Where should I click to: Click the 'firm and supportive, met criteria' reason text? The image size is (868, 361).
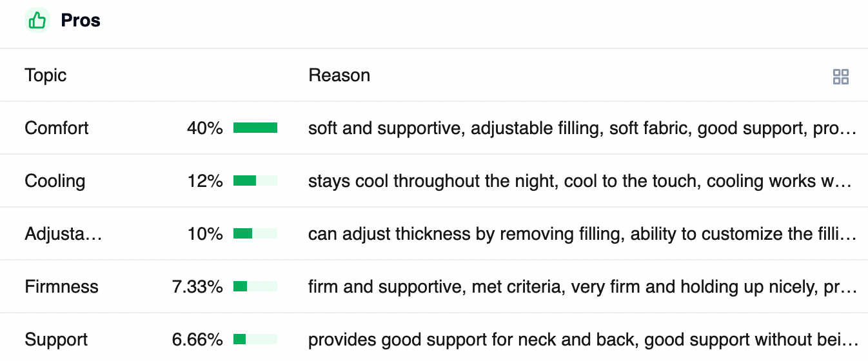[x=582, y=286]
